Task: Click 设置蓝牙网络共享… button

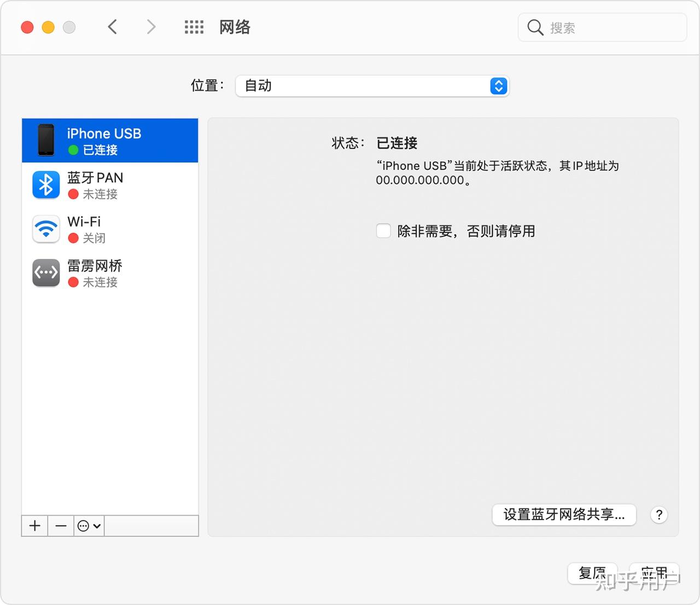Action: [x=564, y=515]
